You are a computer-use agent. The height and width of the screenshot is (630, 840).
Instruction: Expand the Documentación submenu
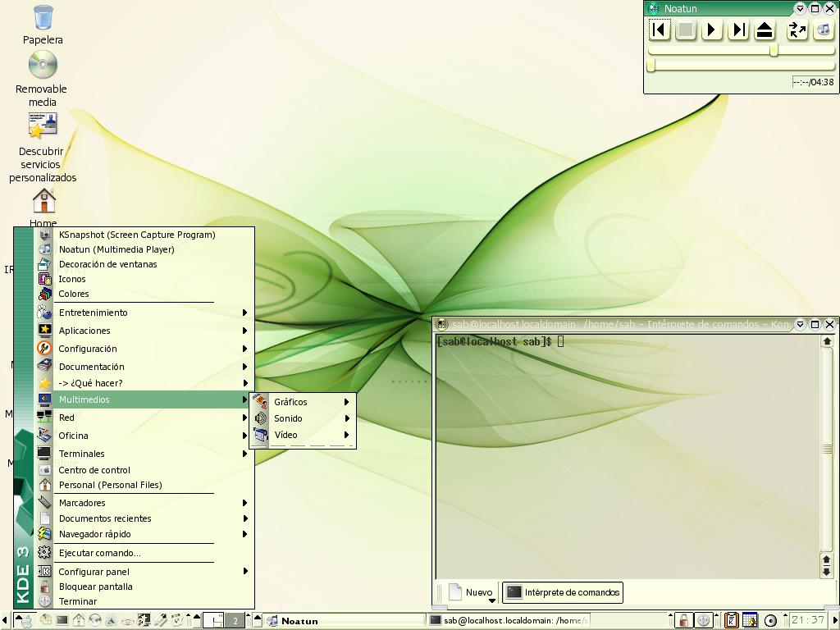point(144,367)
